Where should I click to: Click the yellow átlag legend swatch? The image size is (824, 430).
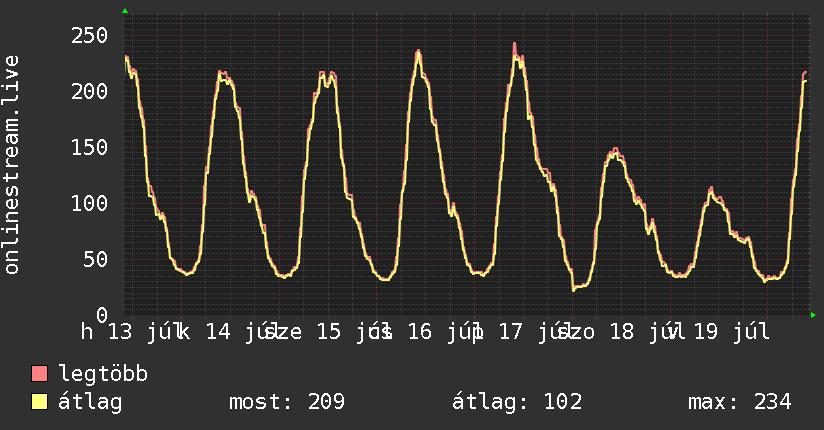pos(39,402)
